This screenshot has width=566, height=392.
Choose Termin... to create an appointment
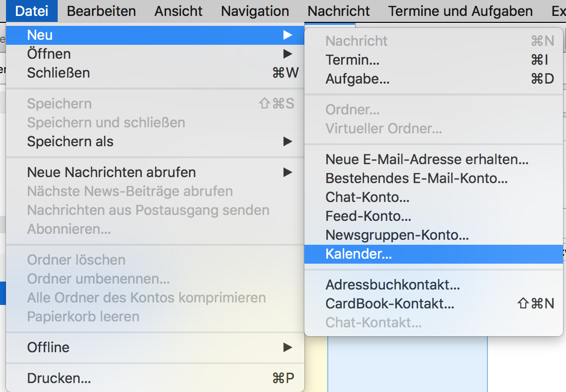353,60
